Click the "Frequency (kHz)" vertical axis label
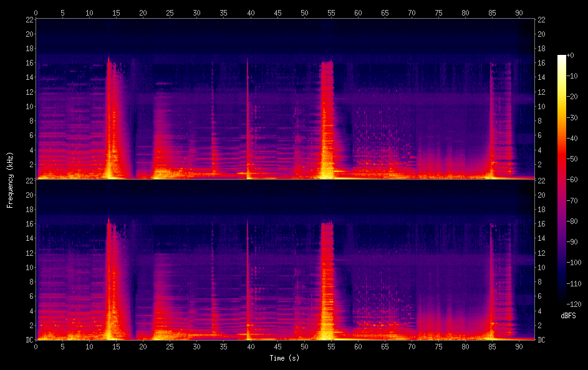The image size is (588, 370). tap(10, 180)
